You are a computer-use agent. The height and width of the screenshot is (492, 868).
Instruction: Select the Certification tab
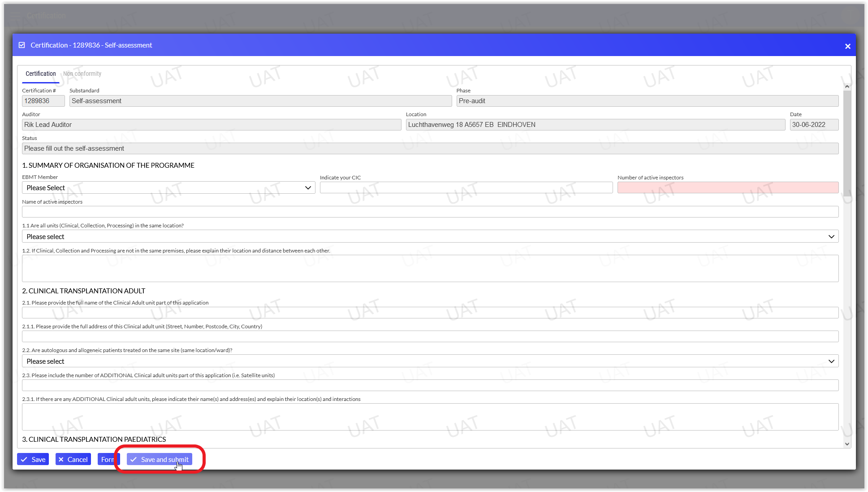(x=40, y=74)
